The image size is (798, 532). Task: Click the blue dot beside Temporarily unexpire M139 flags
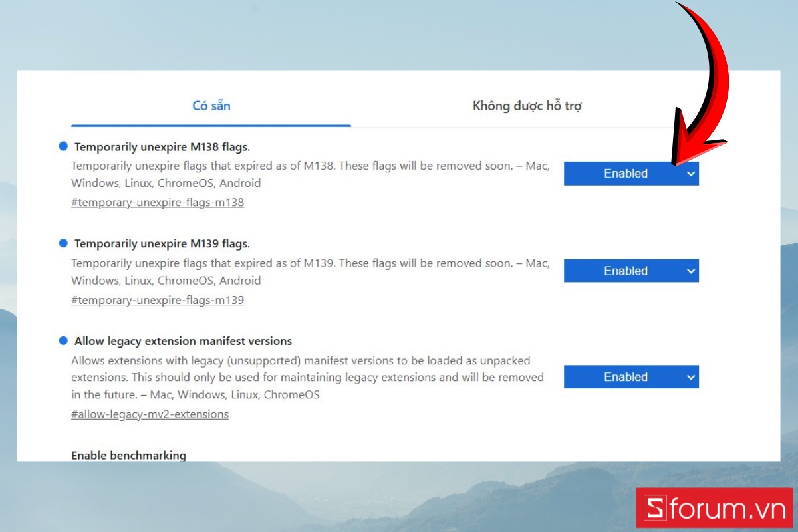(63, 244)
